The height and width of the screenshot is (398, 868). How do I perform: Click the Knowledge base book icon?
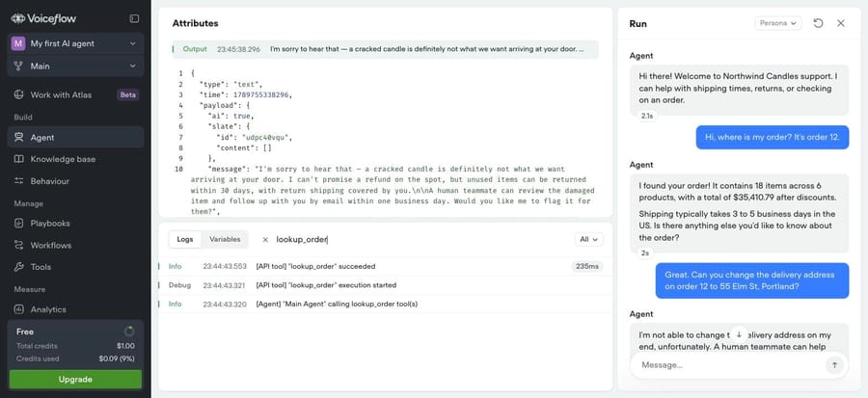(19, 159)
